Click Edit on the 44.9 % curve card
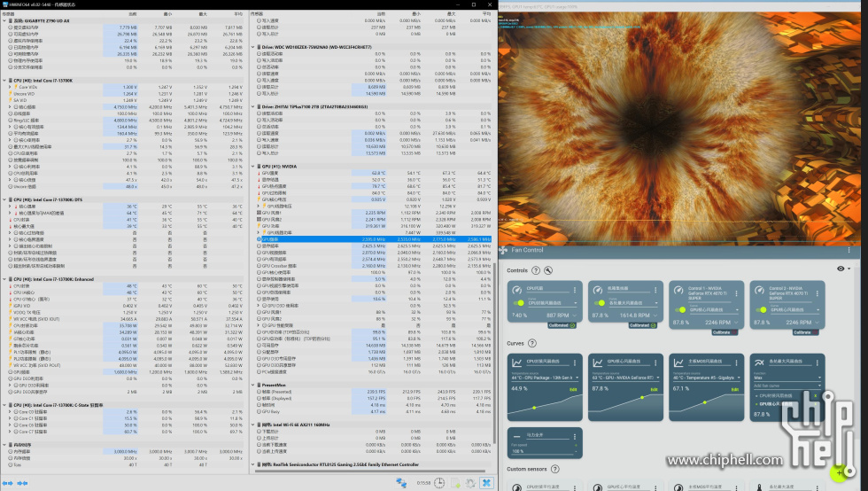The height and width of the screenshot is (491, 868). (x=573, y=390)
